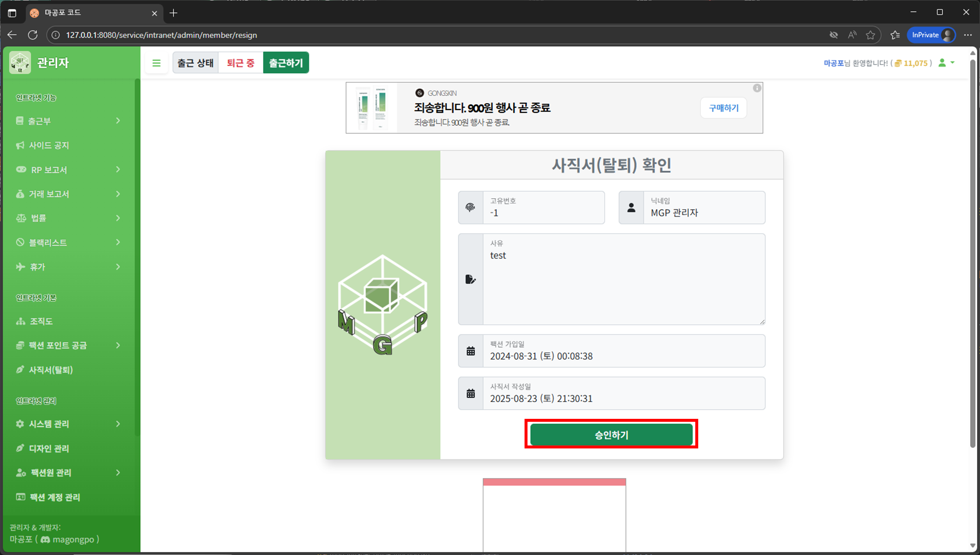Viewport: 980px width, 555px height.
Task: Click the 조직도 hierarchy icon
Action: (21, 321)
